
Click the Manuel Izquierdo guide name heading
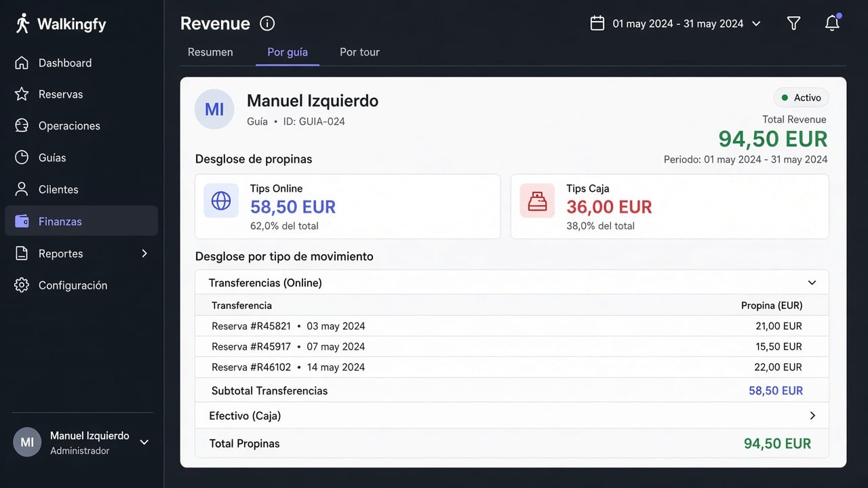313,101
